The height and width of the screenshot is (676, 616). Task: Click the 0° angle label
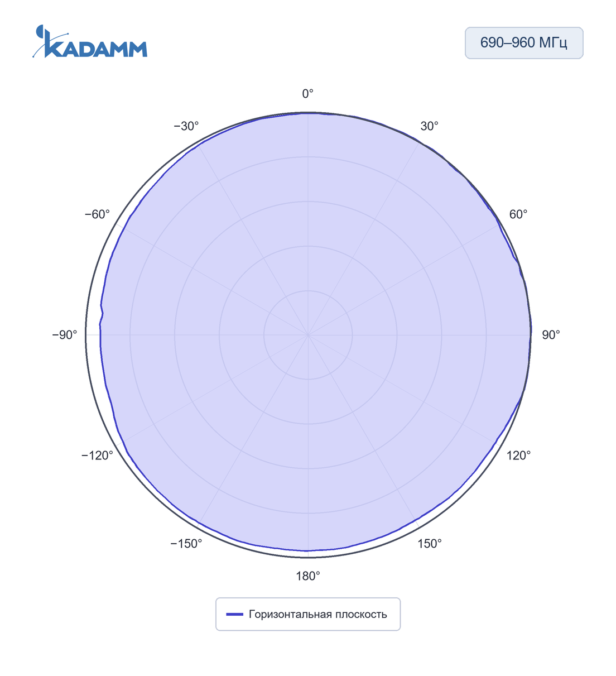click(308, 94)
